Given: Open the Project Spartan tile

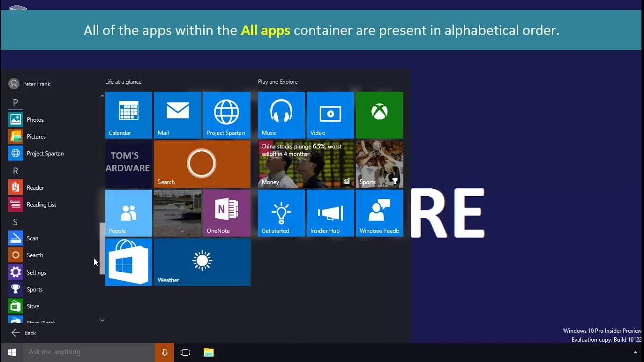Looking at the screenshot, I should 226,115.
